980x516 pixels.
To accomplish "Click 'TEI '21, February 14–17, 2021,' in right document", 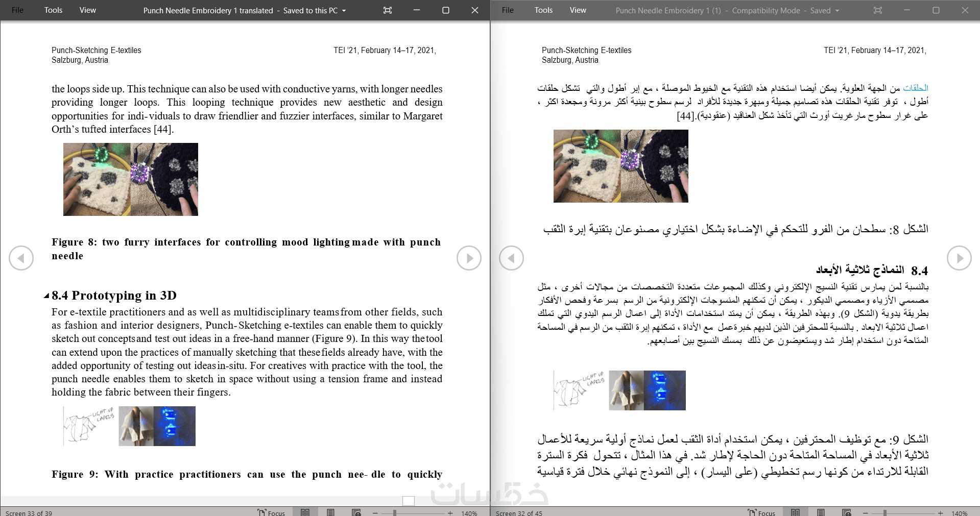I will [x=875, y=51].
